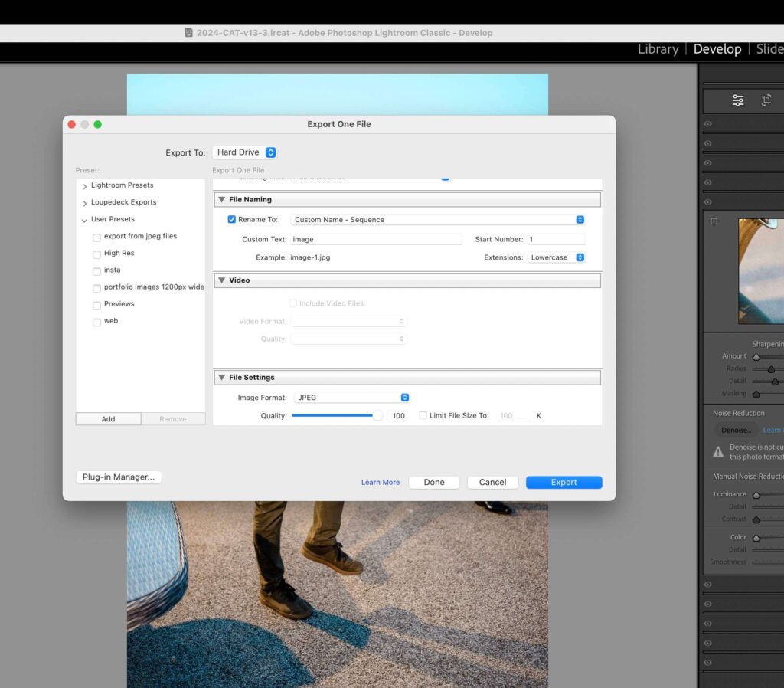Click the Custom Text input field

[x=377, y=238]
